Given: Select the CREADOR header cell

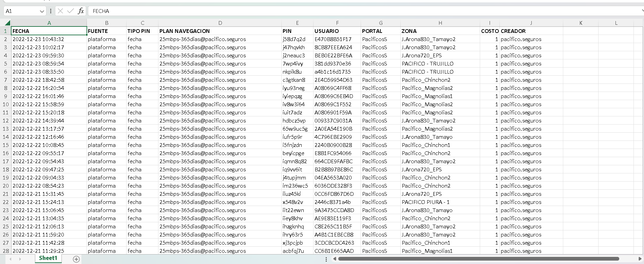Looking at the screenshot, I should pyautogui.click(x=531, y=31).
